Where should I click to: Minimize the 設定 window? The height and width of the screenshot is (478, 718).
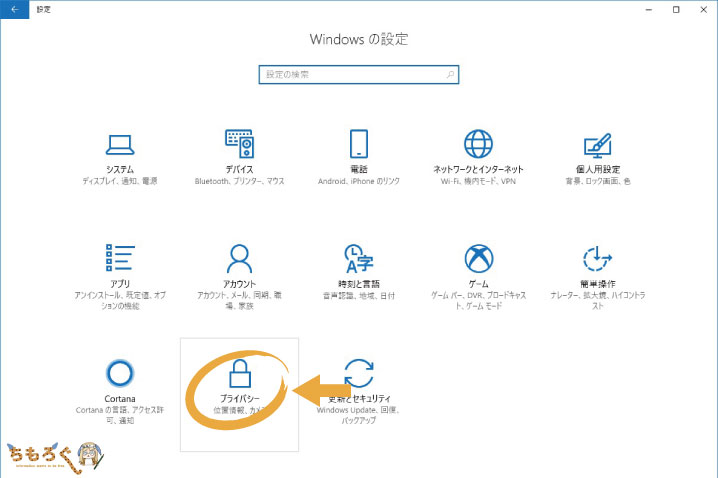[x=649, y=9]
